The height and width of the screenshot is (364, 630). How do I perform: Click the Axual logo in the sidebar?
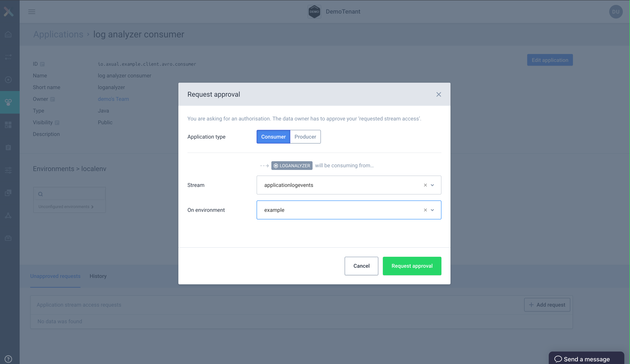(x=9, y=12)
